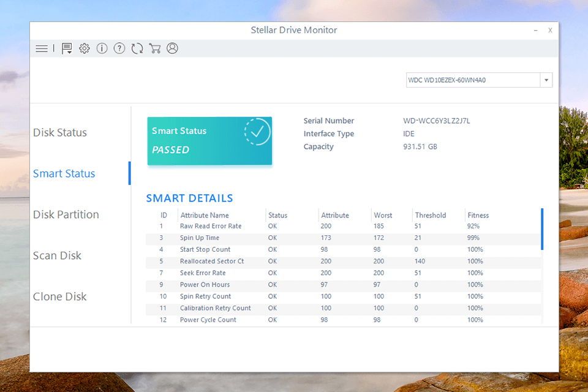The height and width of the screenshot is (392, 588).
Task: Select the Smart Status tab
Action: coord(64,174)
